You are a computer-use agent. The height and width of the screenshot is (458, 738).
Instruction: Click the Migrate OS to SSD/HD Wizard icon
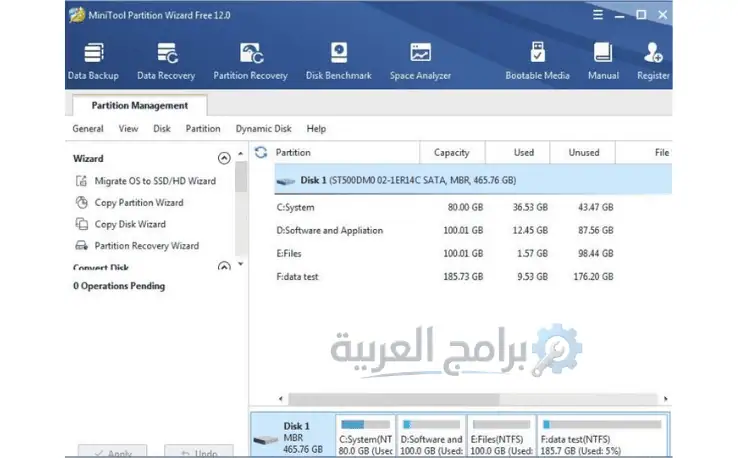tap(81, 181)
